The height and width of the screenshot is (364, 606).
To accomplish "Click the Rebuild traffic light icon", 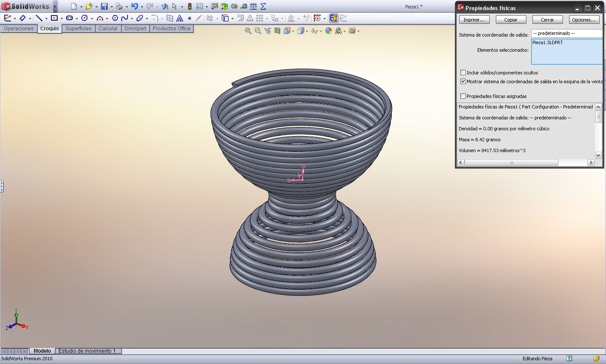I will pyautogui.click(x=190, y=6).
